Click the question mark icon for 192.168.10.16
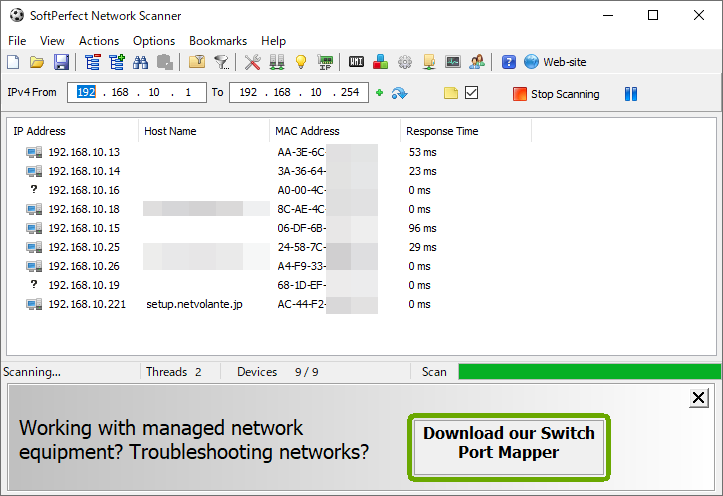The height and width of the screenshot is (496, 723). click(34, 189)
